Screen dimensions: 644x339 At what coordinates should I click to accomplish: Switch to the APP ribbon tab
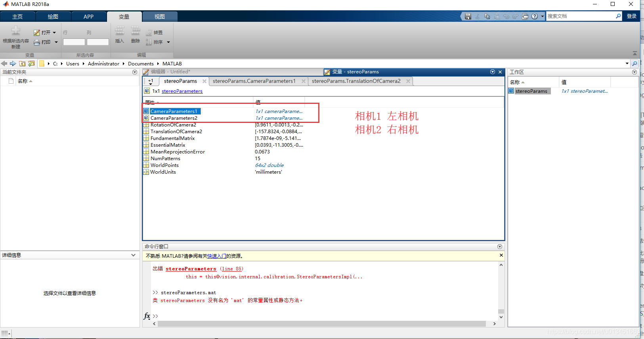point(89,17)
